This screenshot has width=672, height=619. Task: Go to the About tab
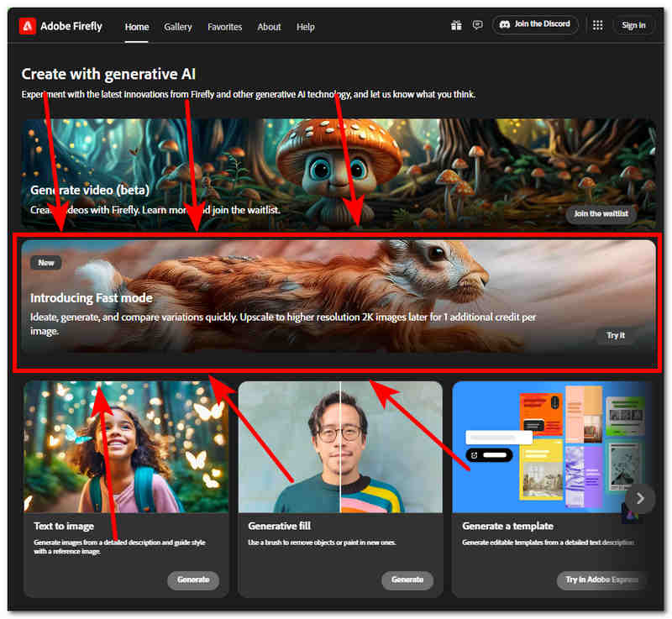click(x=269, y=27)
